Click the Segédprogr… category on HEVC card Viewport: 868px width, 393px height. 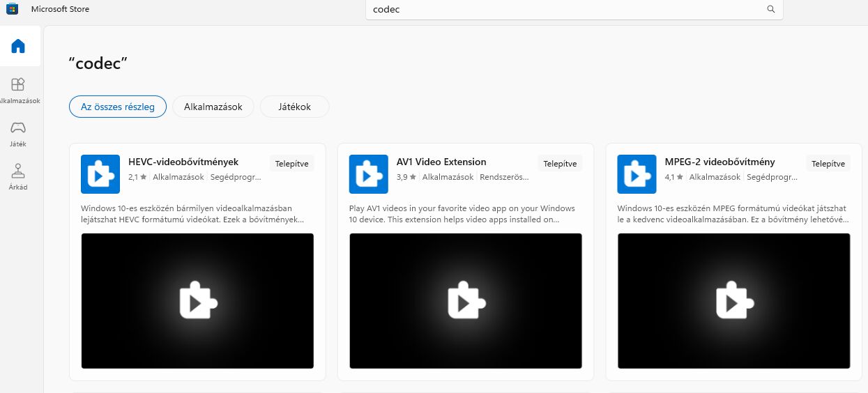(236, 177)
